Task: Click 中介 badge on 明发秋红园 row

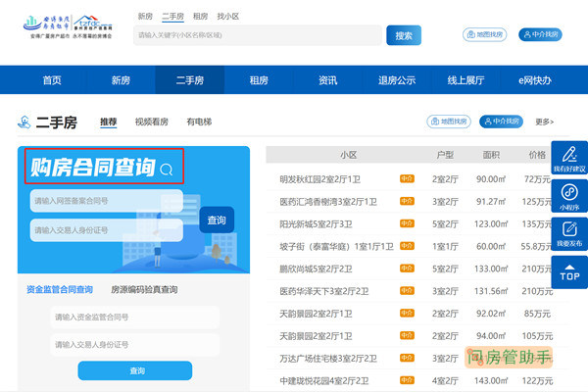Action: click(407, 179)
